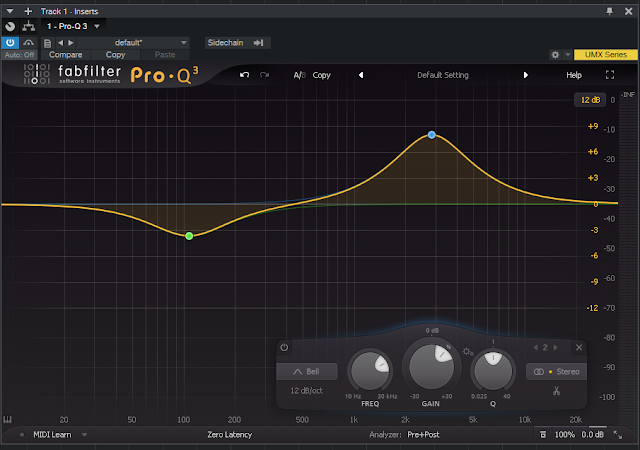Click the yellow UMX Series label
The width and height of the screenshot is (640, 450).
(x=605, y=54)
